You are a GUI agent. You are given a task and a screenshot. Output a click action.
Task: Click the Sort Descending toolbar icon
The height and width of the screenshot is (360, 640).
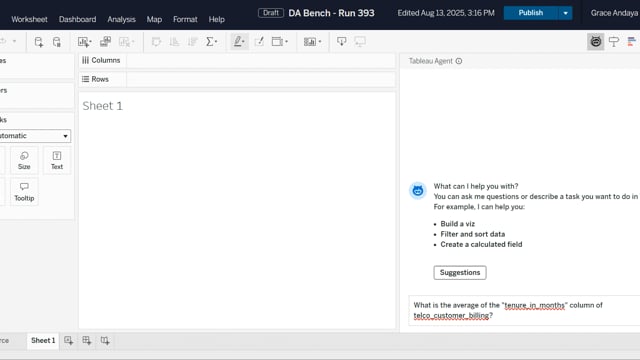point(192,42)
